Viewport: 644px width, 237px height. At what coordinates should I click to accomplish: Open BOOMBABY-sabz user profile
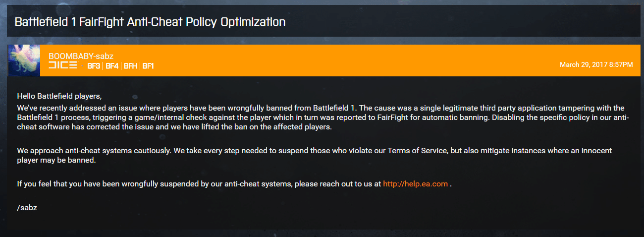click(x=81, y=56)
